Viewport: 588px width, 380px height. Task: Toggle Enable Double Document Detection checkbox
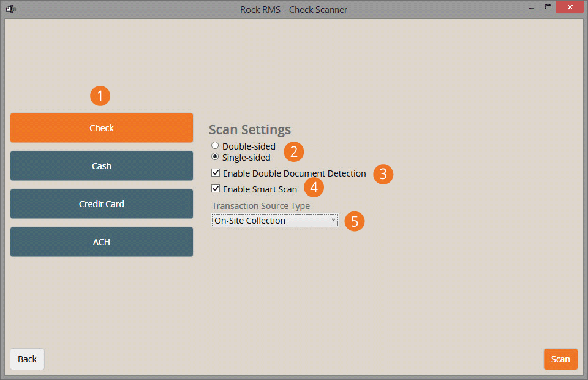click(216, 173)
